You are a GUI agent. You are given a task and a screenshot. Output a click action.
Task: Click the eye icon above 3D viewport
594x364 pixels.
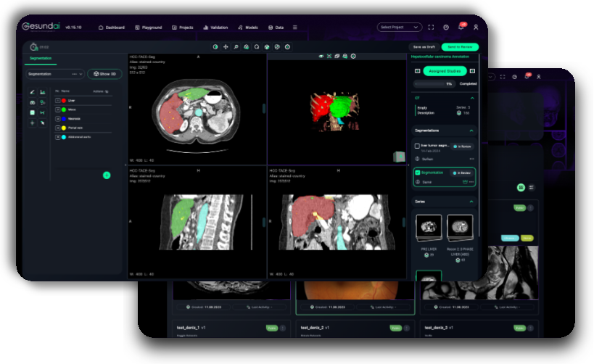[321, 56]
